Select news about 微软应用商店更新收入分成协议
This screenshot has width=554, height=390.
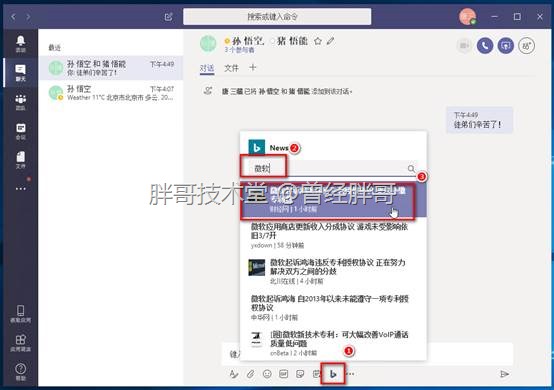pos(333,235)
